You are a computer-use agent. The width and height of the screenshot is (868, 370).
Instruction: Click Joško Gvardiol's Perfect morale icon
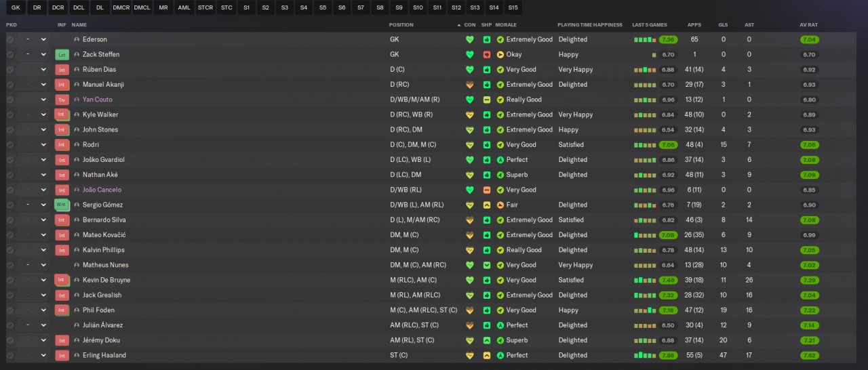point(500,160)
